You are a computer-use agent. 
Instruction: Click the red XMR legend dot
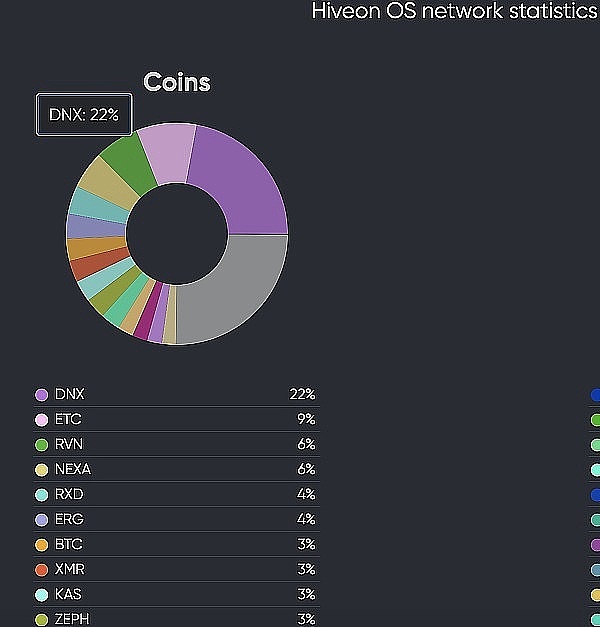tap(41, 570)
